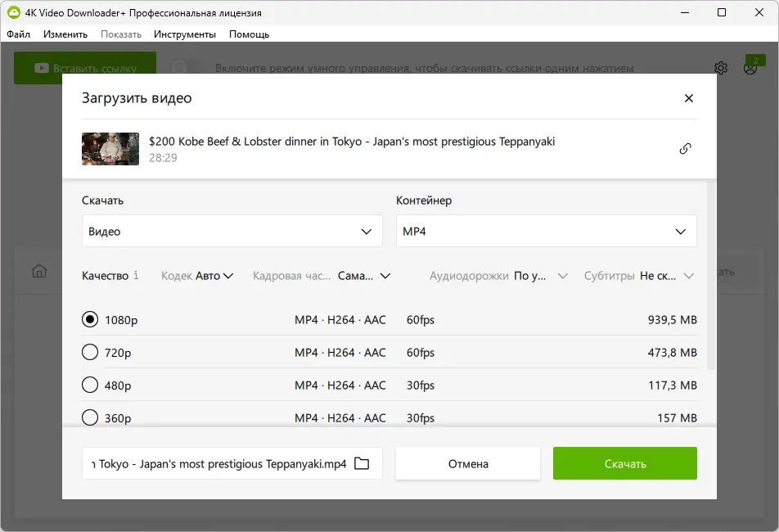Click the quality list scrollbar
779x532 pixels.
(x=711, y=276)
